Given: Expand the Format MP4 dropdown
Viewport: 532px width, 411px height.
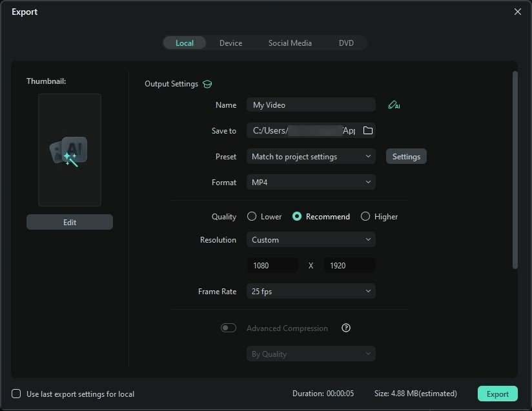Looking at the screenshot, I should [x=311, y=183].
